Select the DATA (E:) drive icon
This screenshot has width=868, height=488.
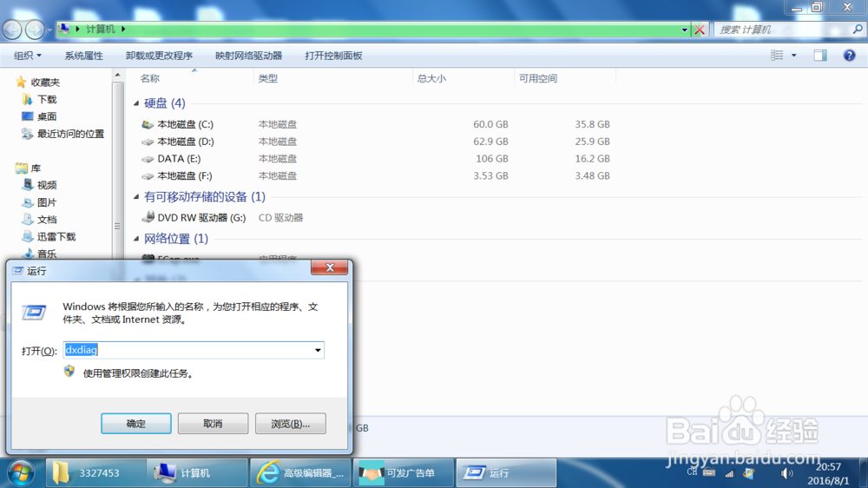pos(148,158)
